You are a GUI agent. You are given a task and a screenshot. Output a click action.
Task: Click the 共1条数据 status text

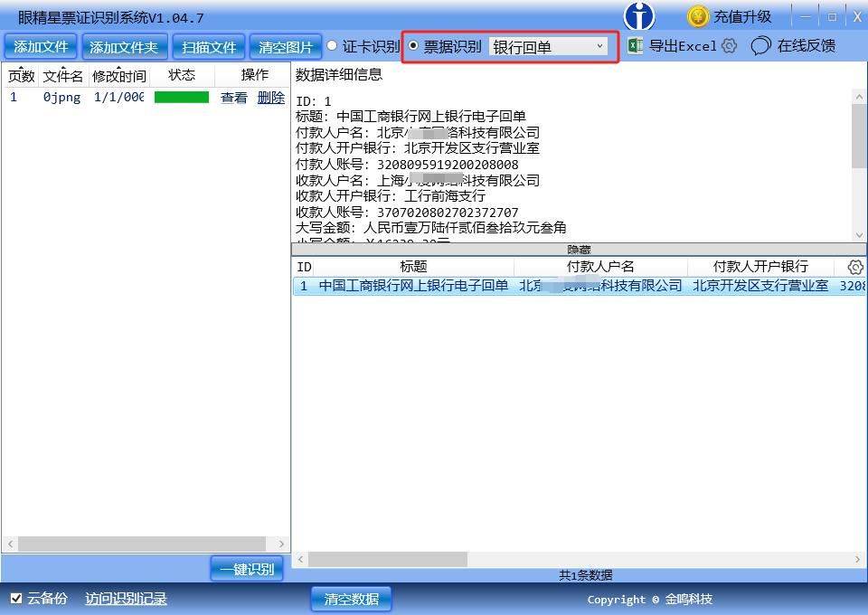[x=585, y=575]
